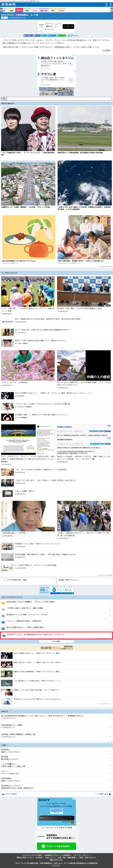This screenshot has height=868, width=113.
Task: Click the YUIMA crowdfunding banner
Action: coord(56,590)
